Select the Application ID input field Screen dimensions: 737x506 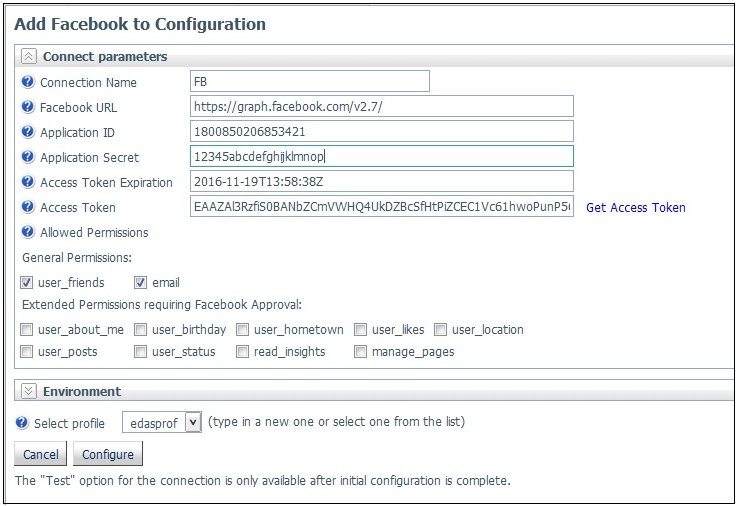click(382, 131)
